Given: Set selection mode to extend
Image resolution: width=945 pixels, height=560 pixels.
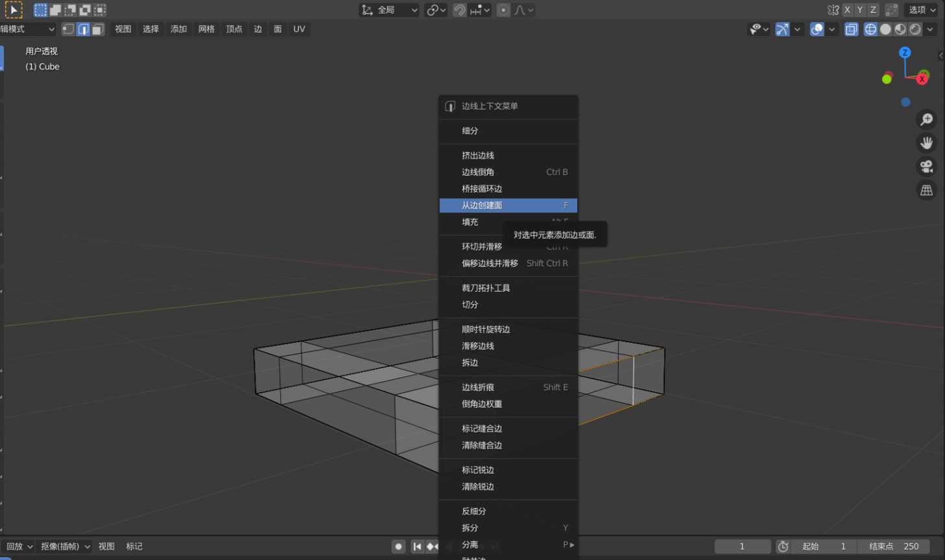Looking at the screenshot, I should point(55,10).
